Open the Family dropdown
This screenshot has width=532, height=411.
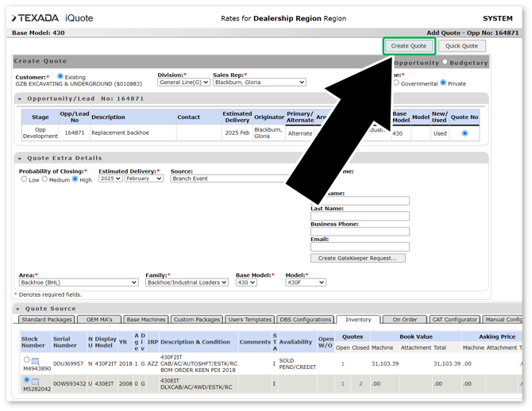click(187, 282)
